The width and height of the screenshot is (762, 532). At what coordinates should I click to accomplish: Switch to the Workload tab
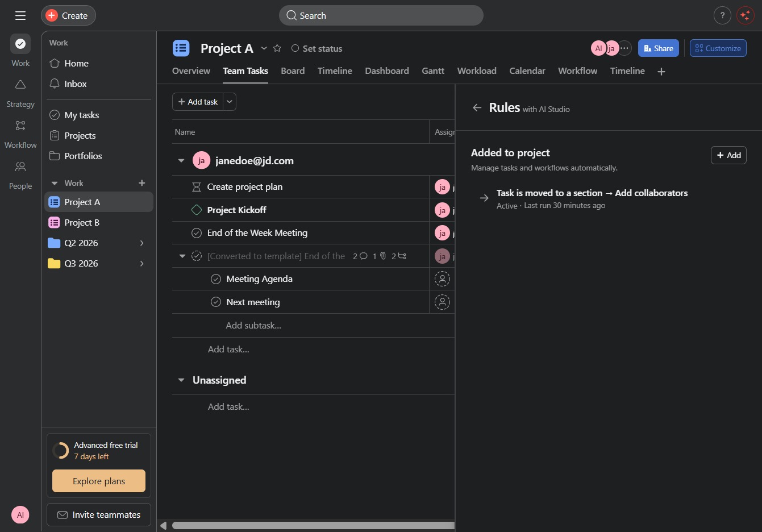click(x=477, y=71)
